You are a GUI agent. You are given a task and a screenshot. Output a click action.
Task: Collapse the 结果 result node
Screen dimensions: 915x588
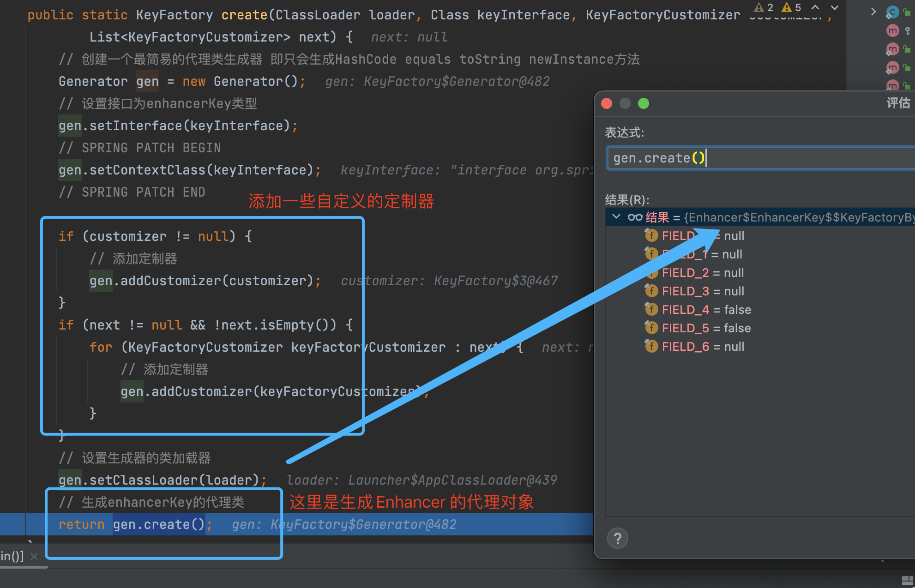(616, 216)
